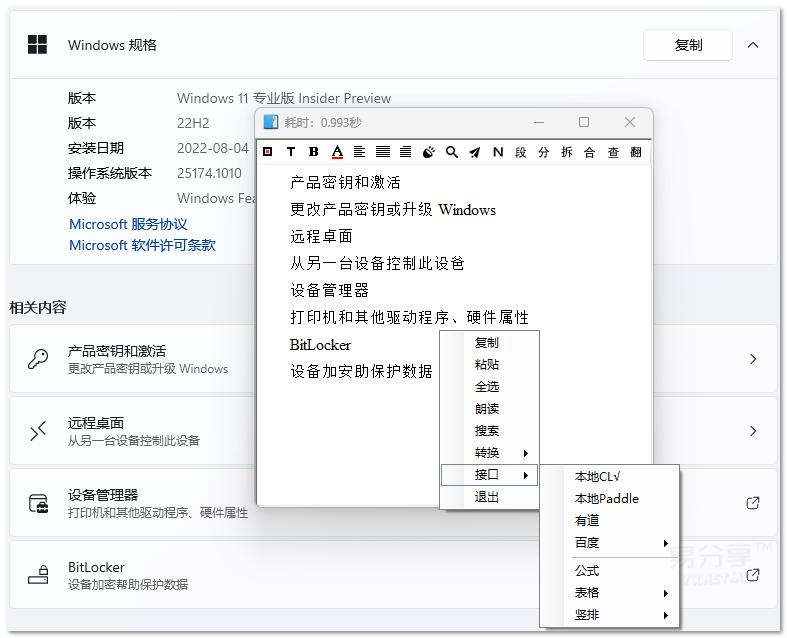Open Microsoft 服务协议 link

128,224
